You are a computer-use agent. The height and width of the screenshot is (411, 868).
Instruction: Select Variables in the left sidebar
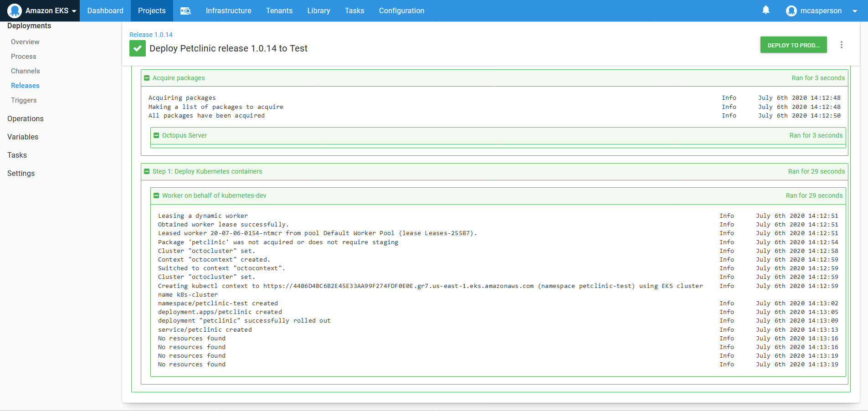tap(23, 137)
